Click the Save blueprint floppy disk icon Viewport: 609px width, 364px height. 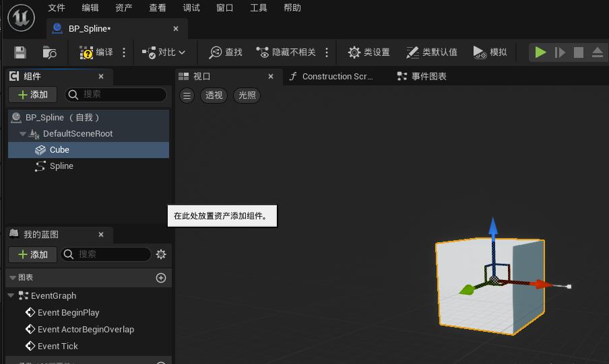point(20,52)
